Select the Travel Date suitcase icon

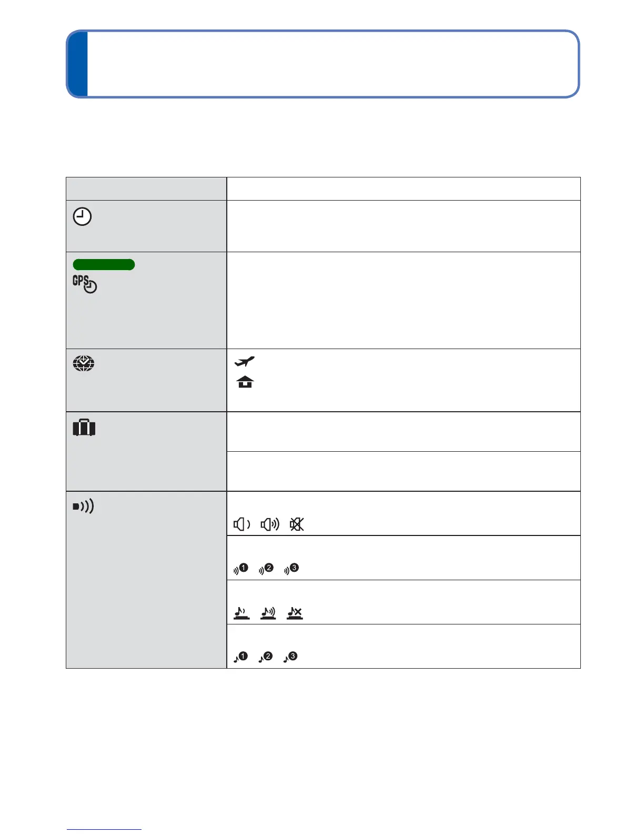tap(84, 428)
